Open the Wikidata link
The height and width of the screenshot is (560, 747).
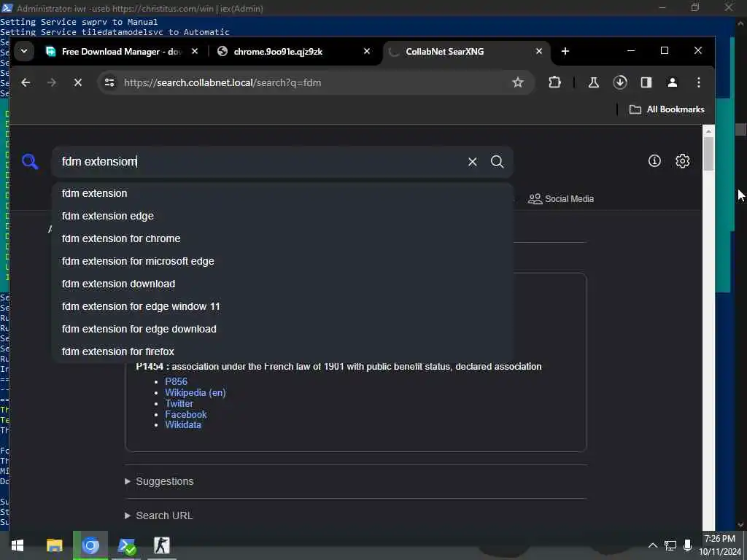(183, 425)
